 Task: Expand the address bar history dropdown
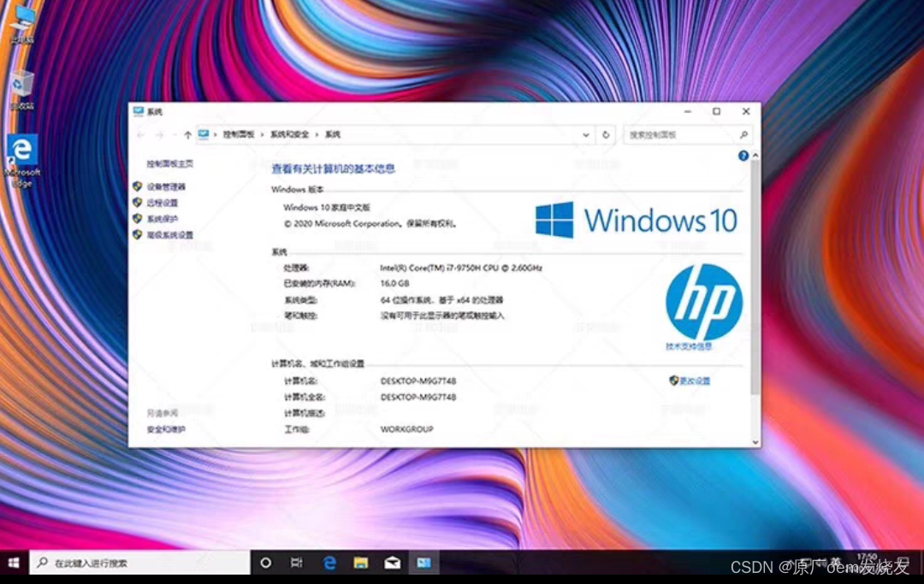586,135
